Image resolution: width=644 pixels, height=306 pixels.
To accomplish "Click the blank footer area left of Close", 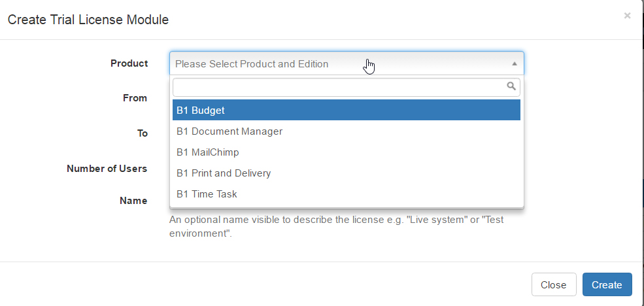I will click(x=263, y=284).
